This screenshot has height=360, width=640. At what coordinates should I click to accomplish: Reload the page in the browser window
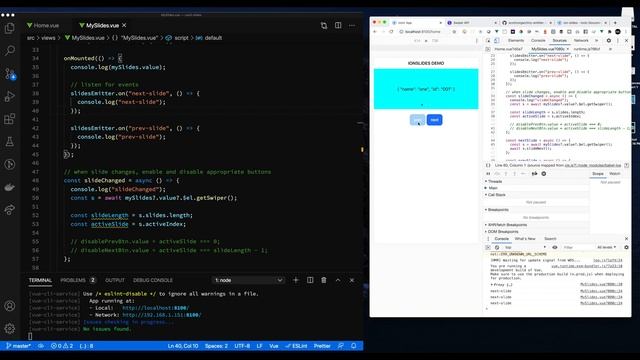point(391,31)
